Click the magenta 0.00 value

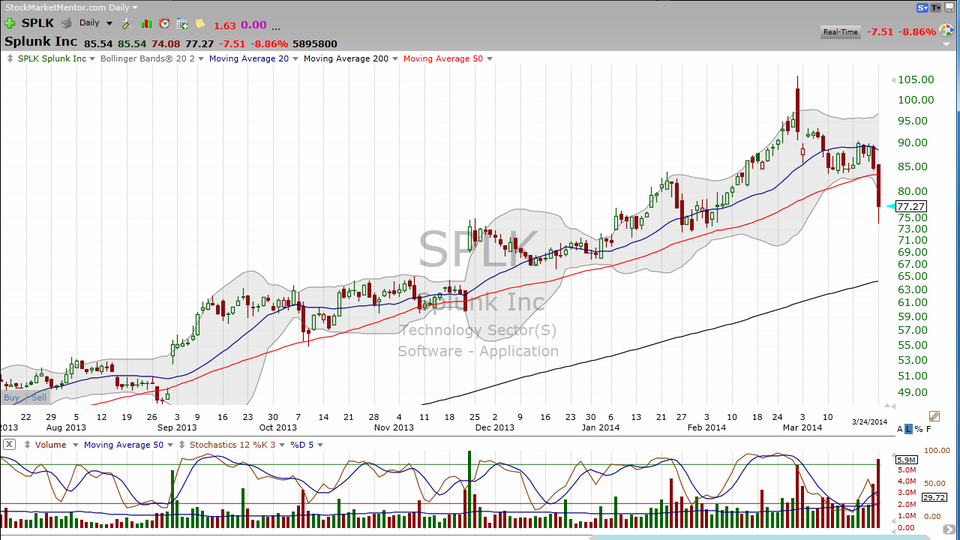point(253,25)
